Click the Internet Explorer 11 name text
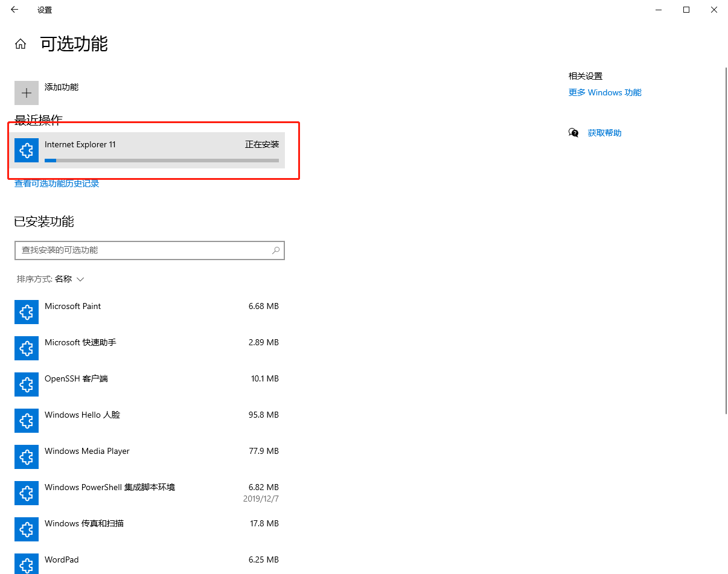 tap(80, 144)
